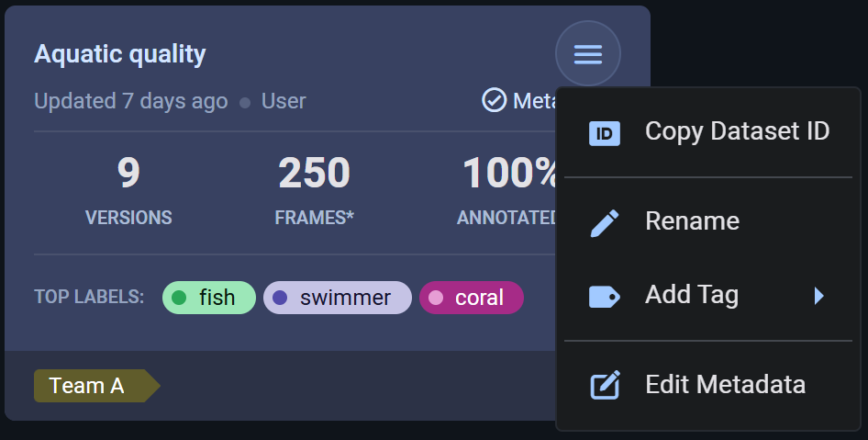Select the swimmer label chip
Image resolution: width=868 pixels, height=440 pixels.
[x=338, y=298]
